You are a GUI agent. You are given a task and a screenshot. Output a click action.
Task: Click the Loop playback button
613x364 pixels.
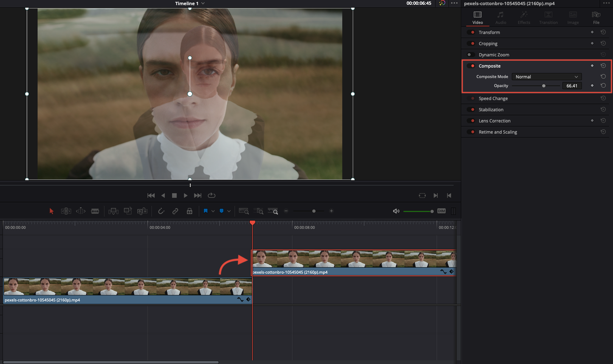click(211, 195)
